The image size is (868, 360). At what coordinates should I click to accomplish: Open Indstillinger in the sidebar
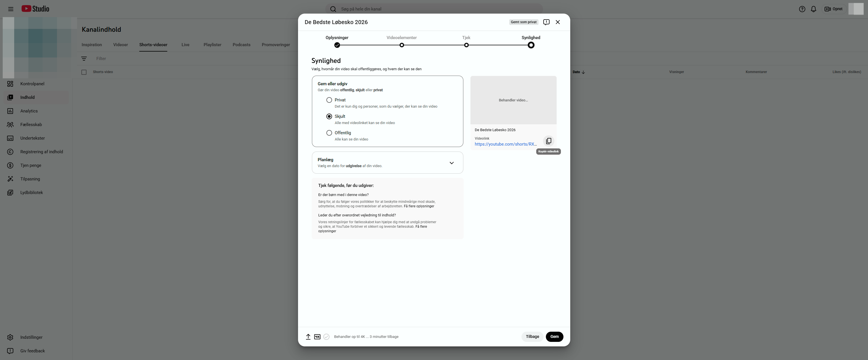36,337
